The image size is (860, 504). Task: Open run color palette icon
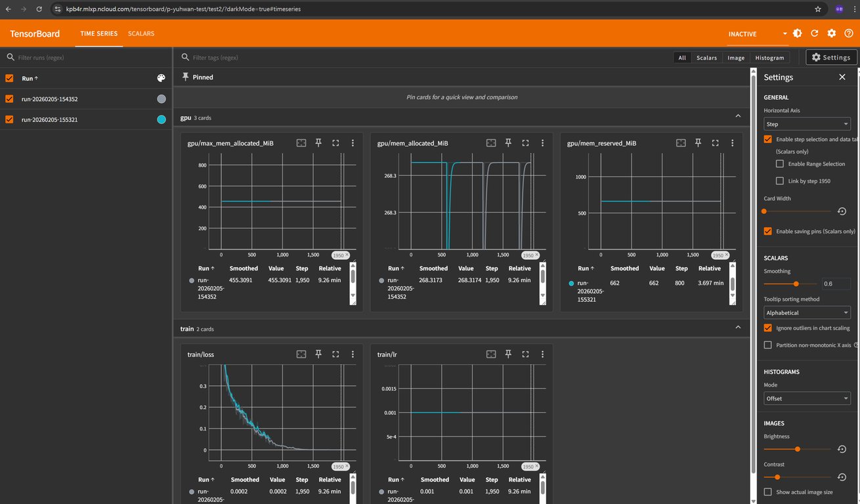(161, 78)
